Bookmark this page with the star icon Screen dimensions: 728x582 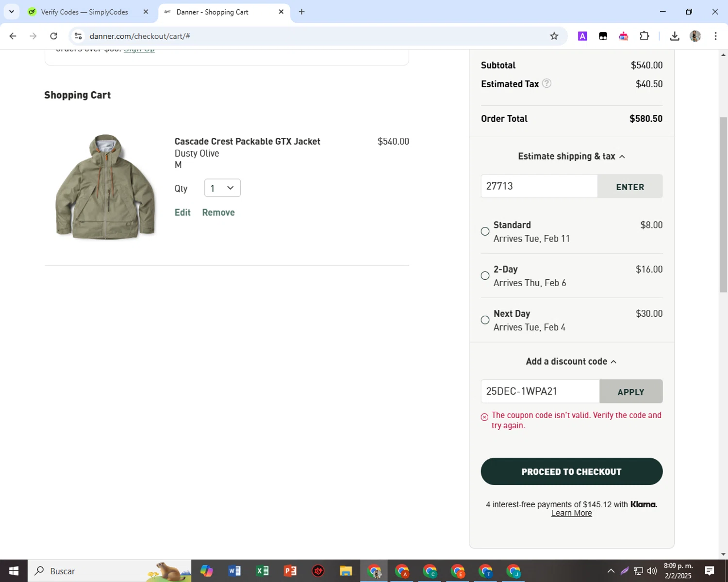point(554,36)
